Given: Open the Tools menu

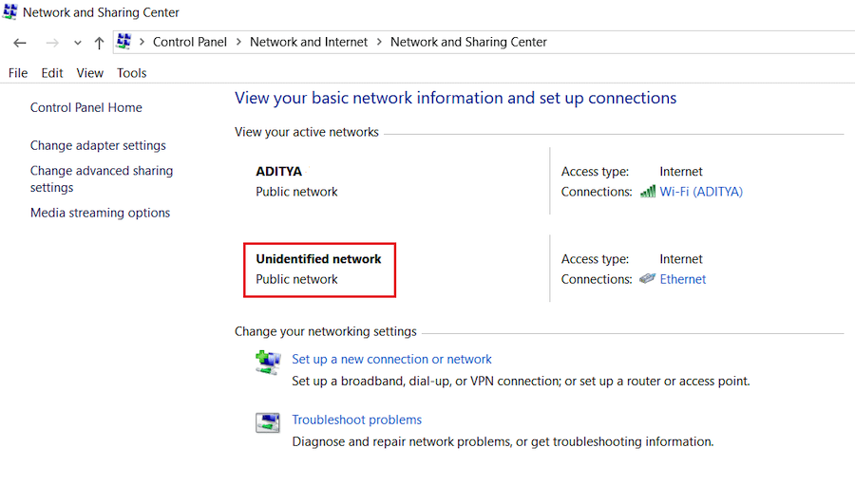Looking at the screenshot, I should (132, 73).
